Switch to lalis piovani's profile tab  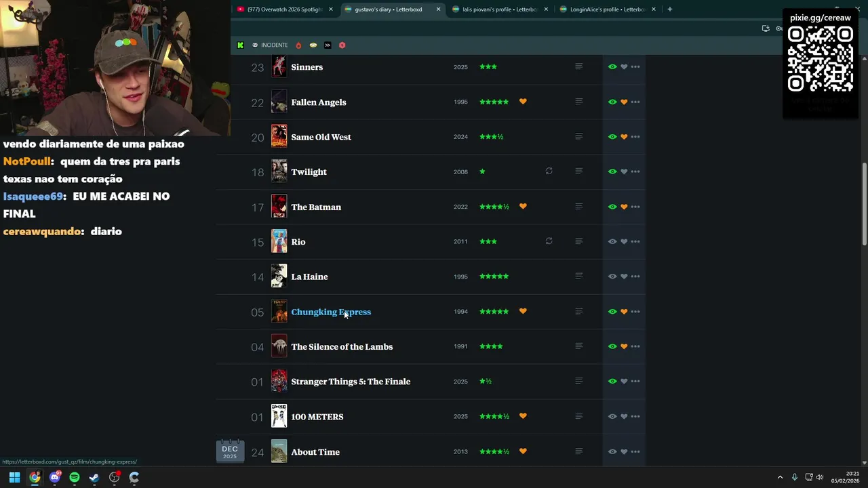point(500,9)
